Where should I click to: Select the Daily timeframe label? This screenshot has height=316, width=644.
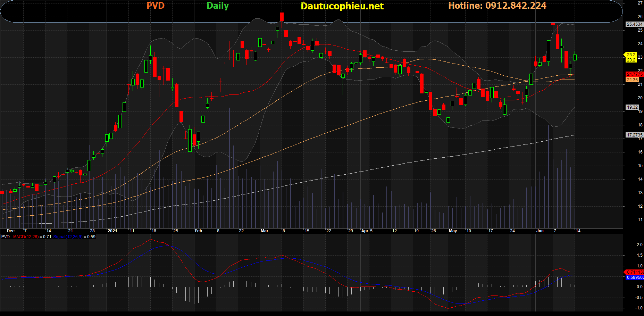pyautogui.click(x=217, y=6)
